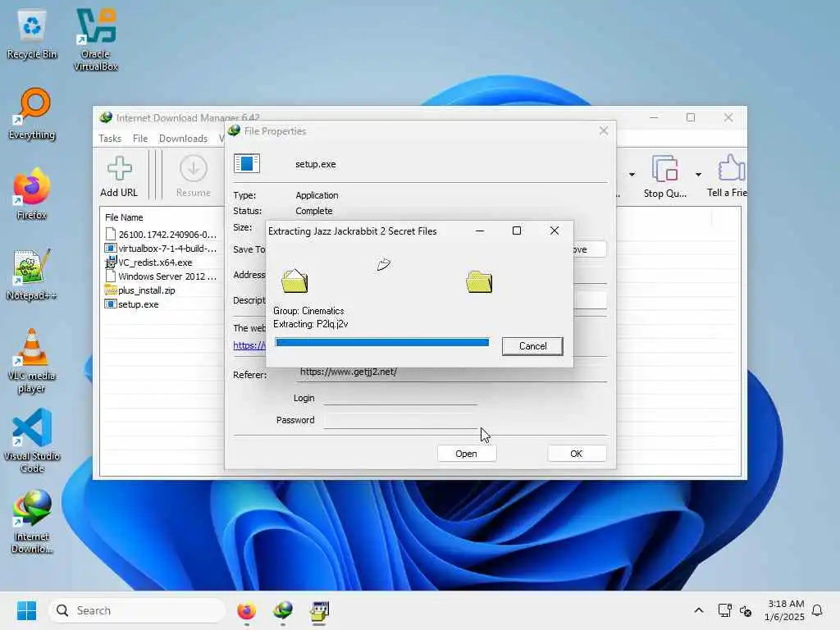Click the destination folder icon in extraction dialog
Viewport: 840px width, 630px height.
pos(479,281)
